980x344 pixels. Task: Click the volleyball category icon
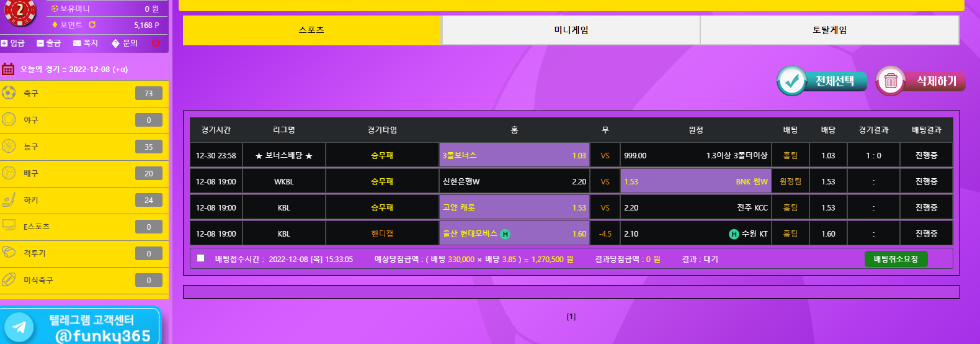point(9,173)
